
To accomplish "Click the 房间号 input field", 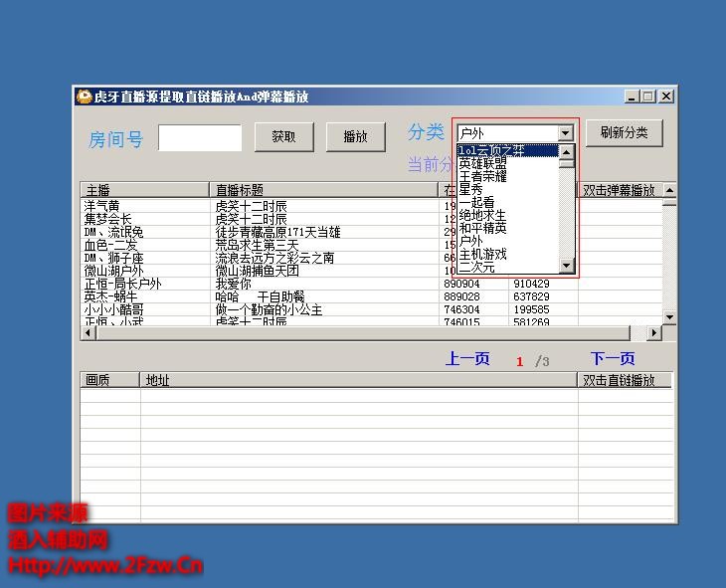I will click(200, 137).
